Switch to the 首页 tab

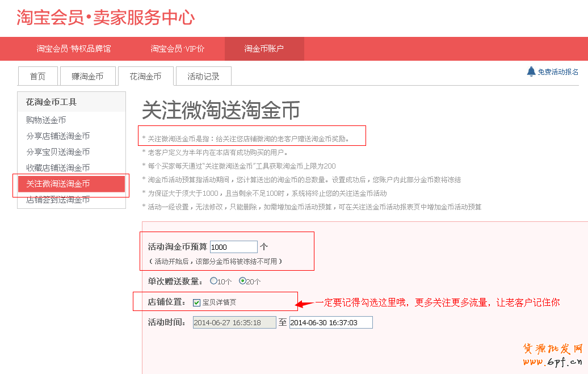tap(37, 75)
